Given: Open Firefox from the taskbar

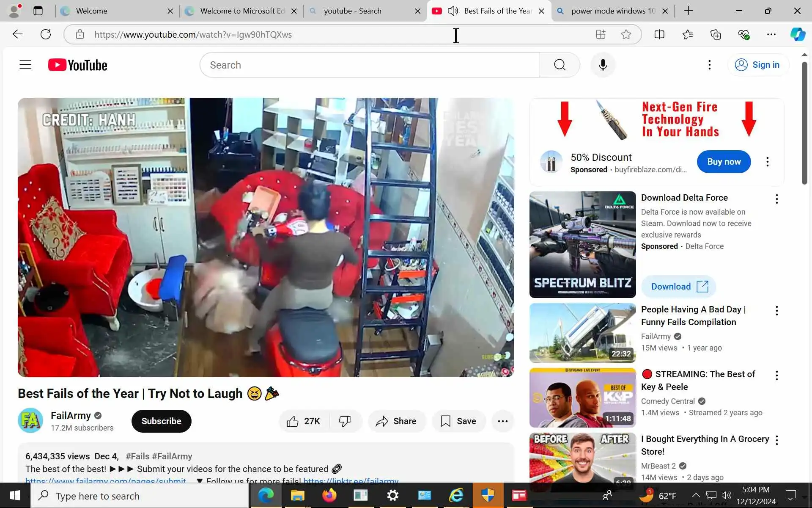Looking at the screenshot, I should 329,495.
